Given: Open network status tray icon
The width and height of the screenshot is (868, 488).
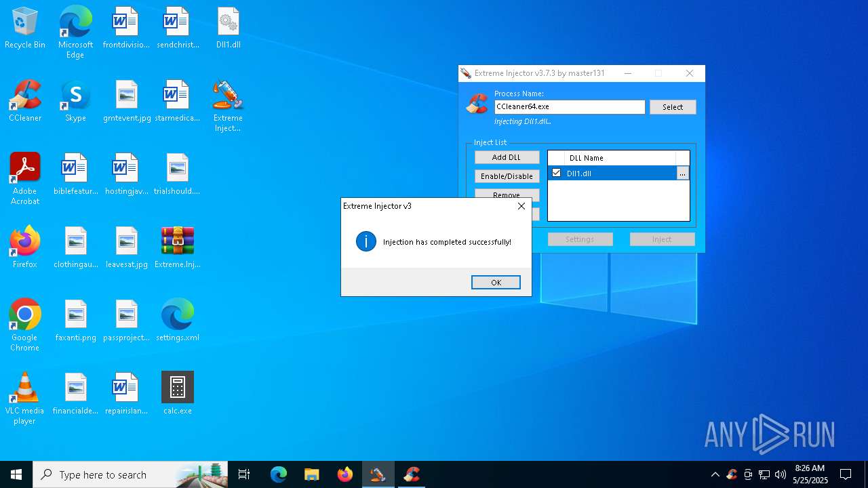Looking at the screenshot, I should coord(764,474).
